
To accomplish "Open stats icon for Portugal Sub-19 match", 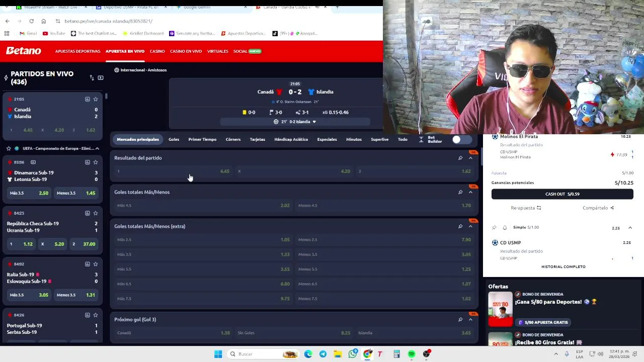I will [88, 315].
